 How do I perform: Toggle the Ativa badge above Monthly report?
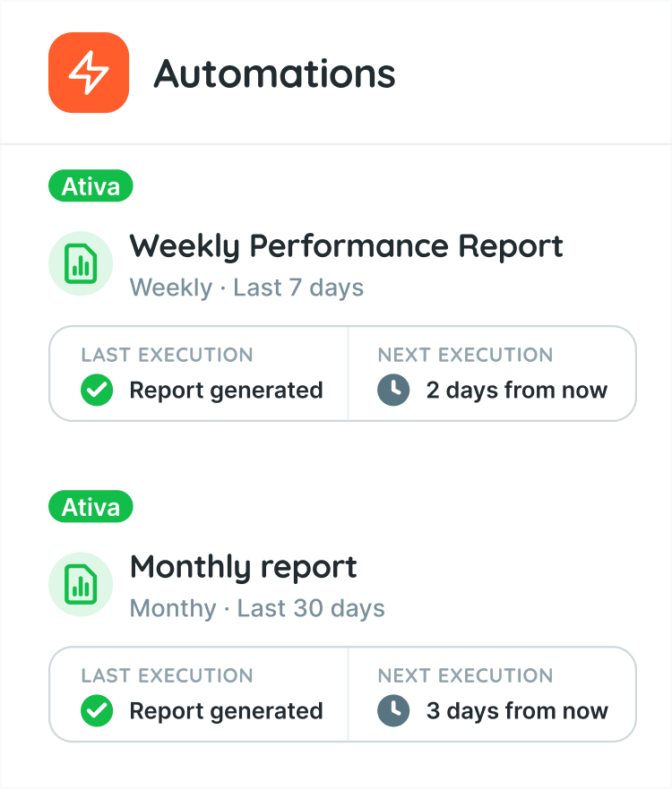[90, 508]
